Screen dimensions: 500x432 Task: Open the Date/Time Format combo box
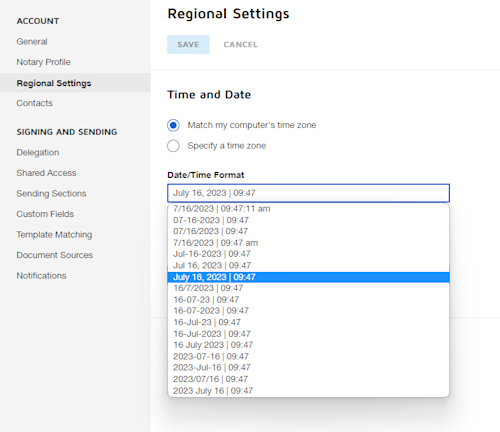coord(308,193)
